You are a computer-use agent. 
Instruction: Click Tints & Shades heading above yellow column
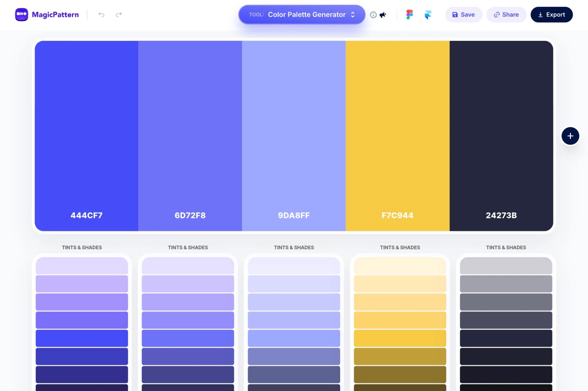(x=400, y=247)
